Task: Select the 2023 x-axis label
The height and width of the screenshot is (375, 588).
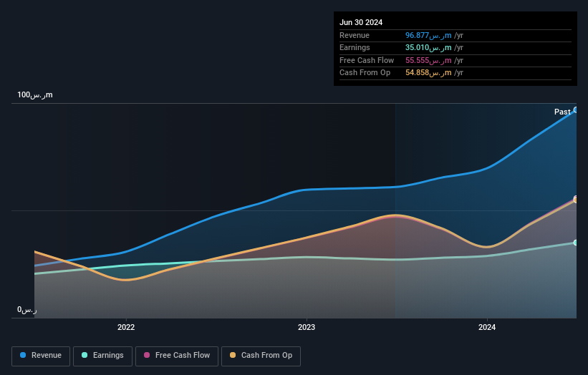Action: (307, 327)
